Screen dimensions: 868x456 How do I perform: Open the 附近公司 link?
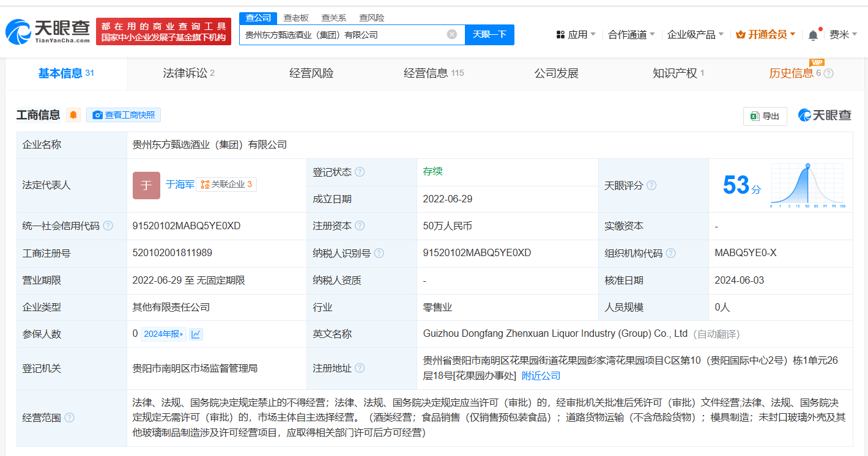[x=541, y=375]
